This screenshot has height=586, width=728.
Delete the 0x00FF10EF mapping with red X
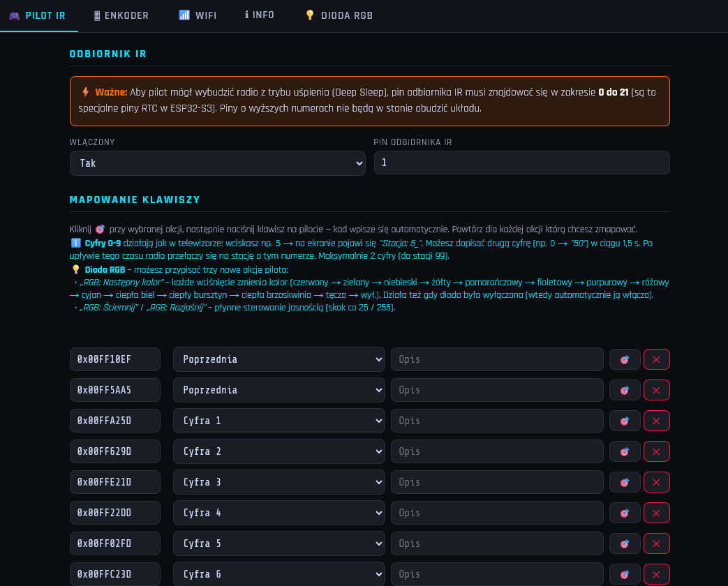(657, 359)
